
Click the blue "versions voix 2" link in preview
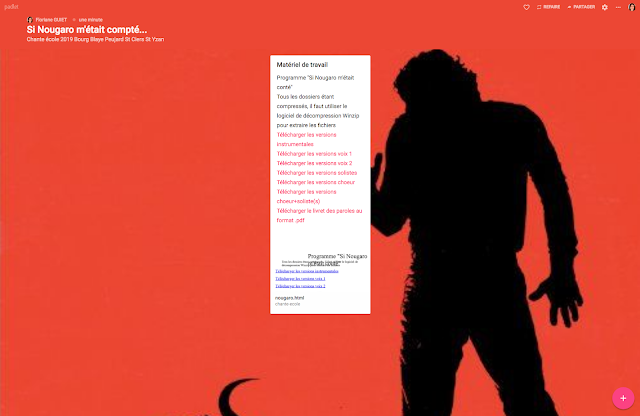pos(300,286)
